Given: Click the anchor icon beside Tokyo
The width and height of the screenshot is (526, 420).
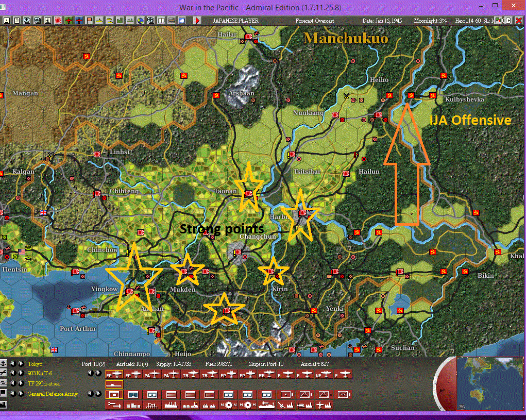Looking at the screenshot, I should pos(3,363).
